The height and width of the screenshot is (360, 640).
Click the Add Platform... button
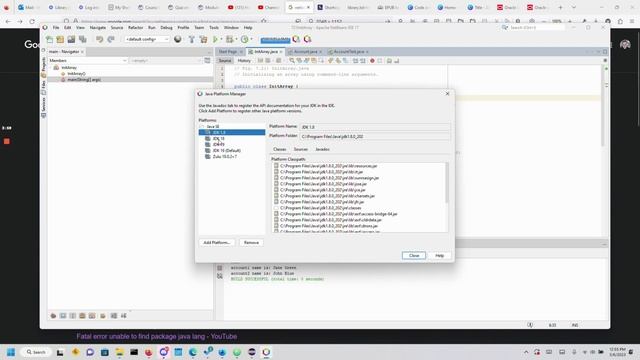[217, 242]
